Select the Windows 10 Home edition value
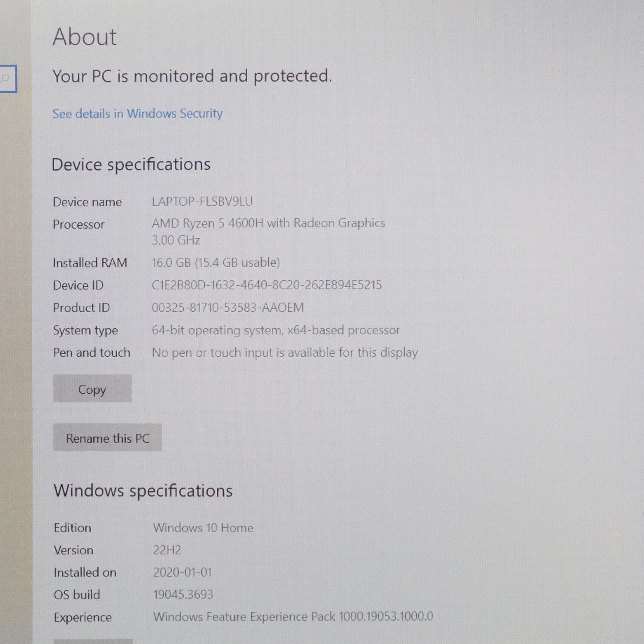The width and height of the screenshot is (644, 644). (203, 528)
